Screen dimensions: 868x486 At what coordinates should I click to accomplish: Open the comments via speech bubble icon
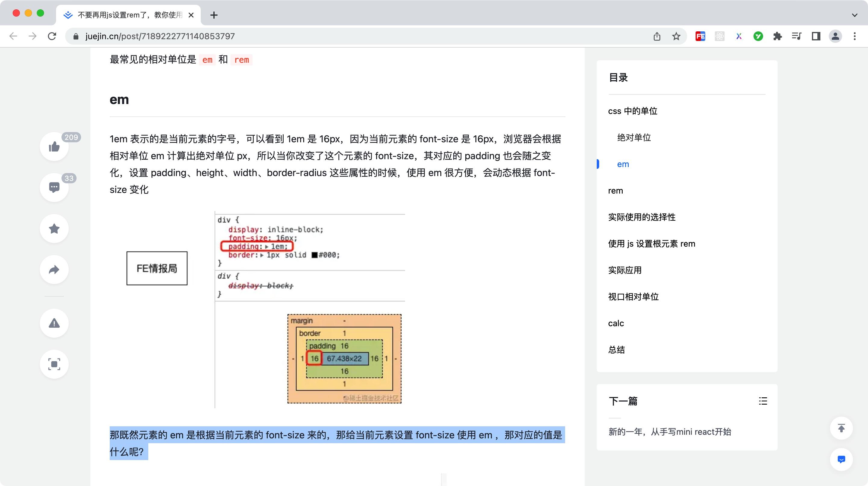coord(54,188)
